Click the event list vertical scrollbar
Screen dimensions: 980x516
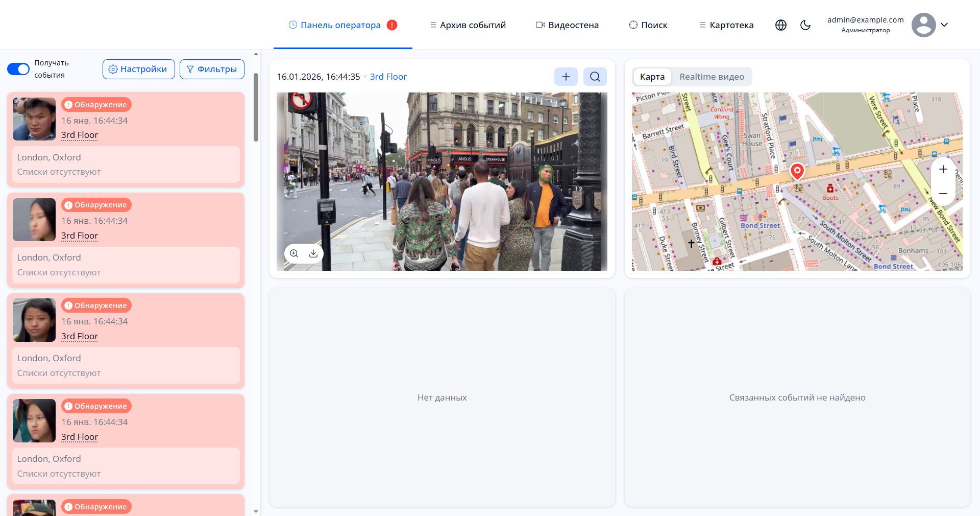point(256,107)
